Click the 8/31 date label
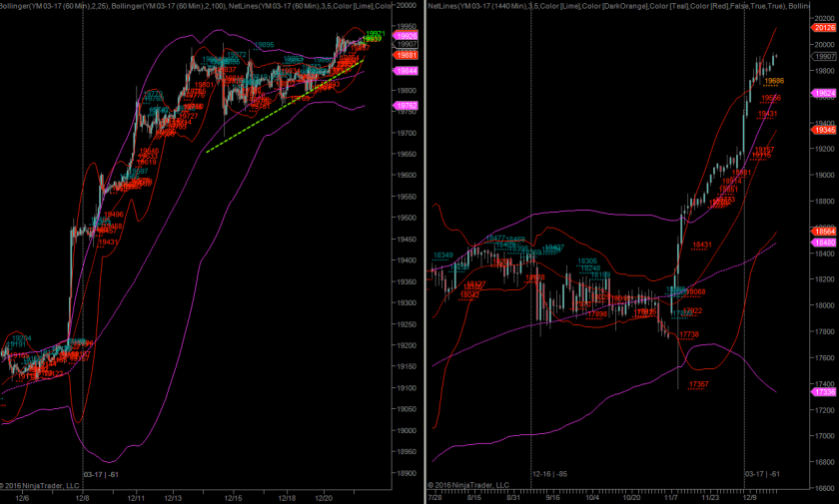This screenshot has width=839, height=504. [x=513, y=498]
